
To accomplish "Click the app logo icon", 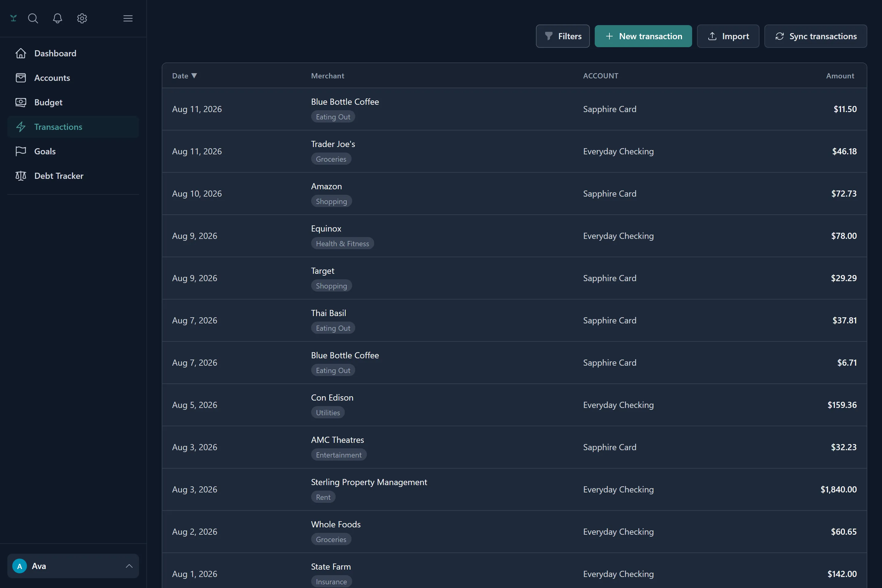I will click(13, 18).
